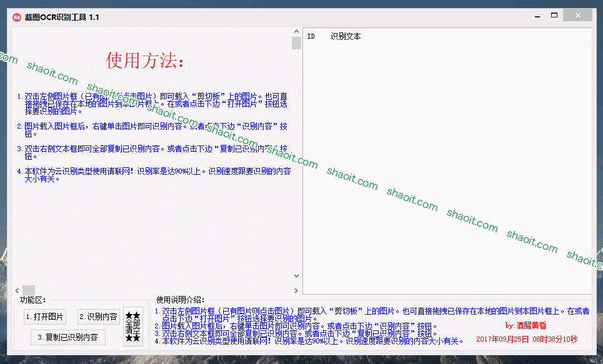Click line 4 of the bottom 使用说明介绍 notes
This screenshot has height=364, width=603.
click(x=309, y=341)
